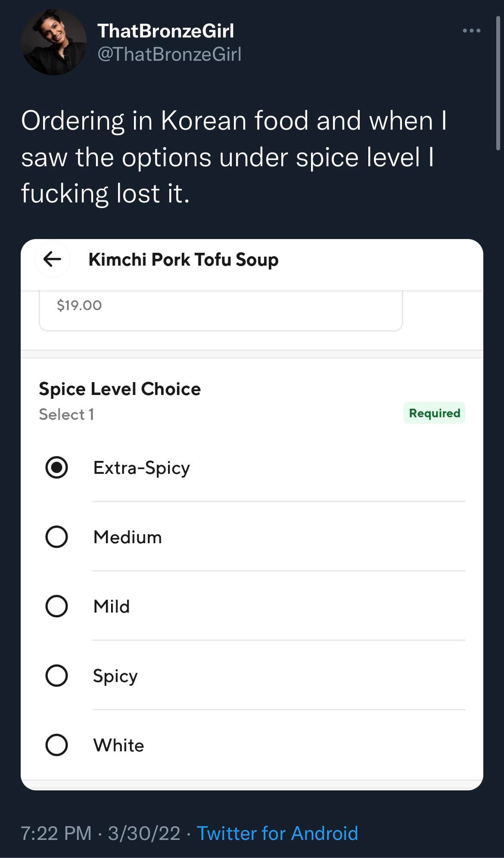This screenshot has height=858, width=504.
Task: Click the ThatBronzeGirl display name
Action: point(165,31)
